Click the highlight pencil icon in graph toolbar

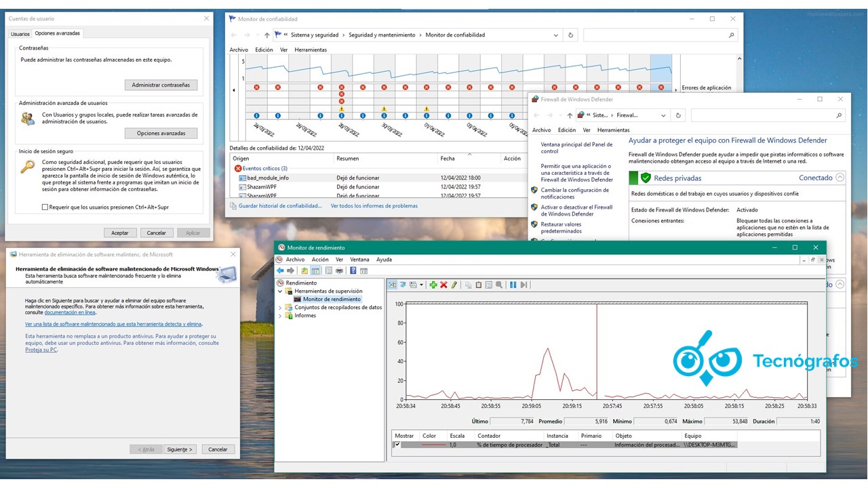coord(454,285)
